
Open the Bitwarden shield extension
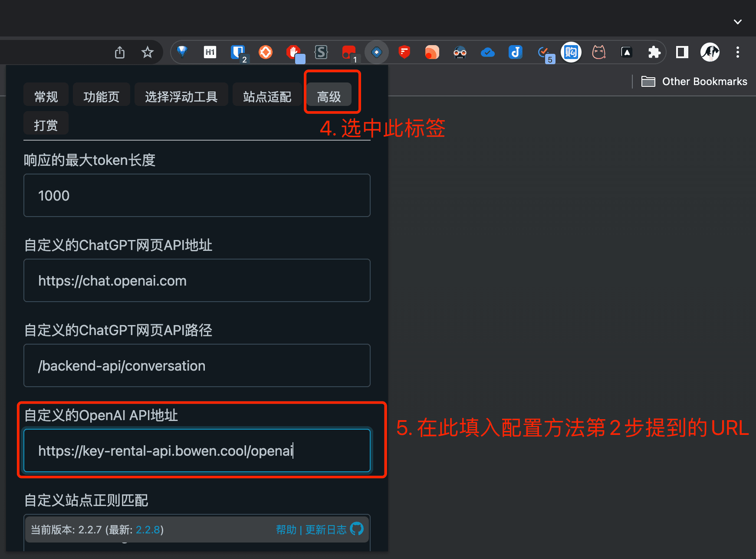click(237, 53)
